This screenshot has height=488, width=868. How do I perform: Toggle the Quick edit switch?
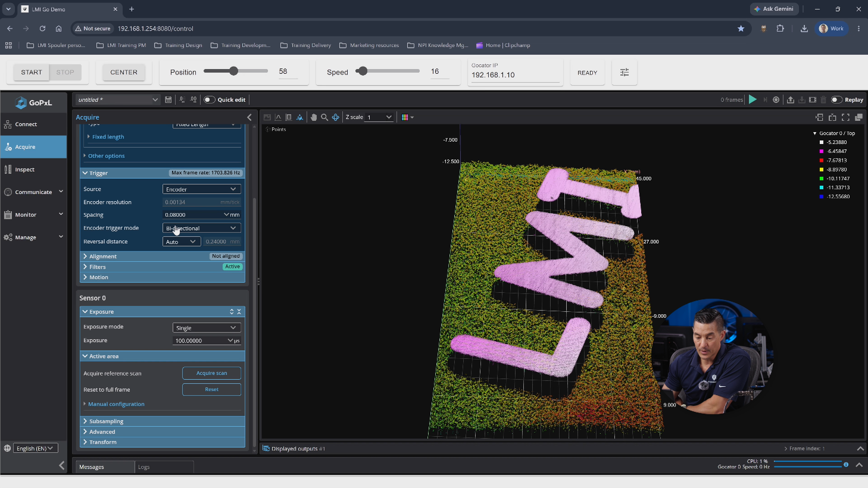(x=210, y=100)
